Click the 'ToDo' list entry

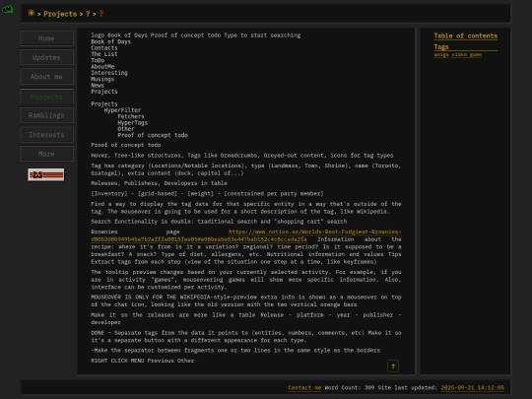[x=98, y=60]
